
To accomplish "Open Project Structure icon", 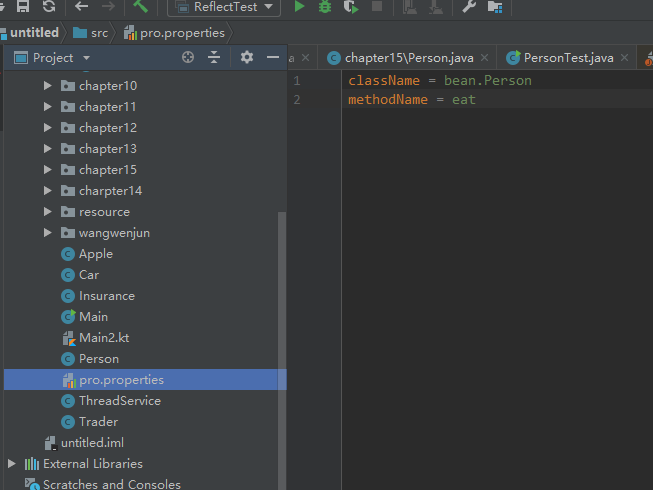I will click(495, 7).
